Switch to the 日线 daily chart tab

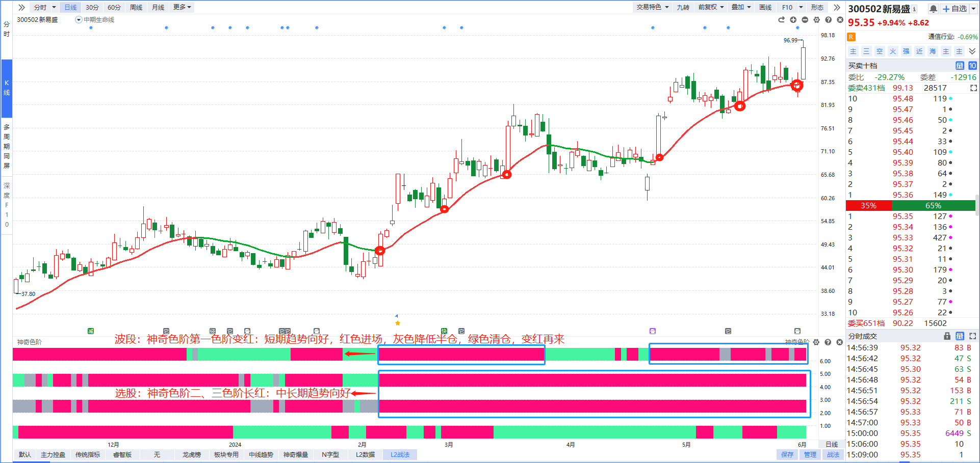[70, 7]
